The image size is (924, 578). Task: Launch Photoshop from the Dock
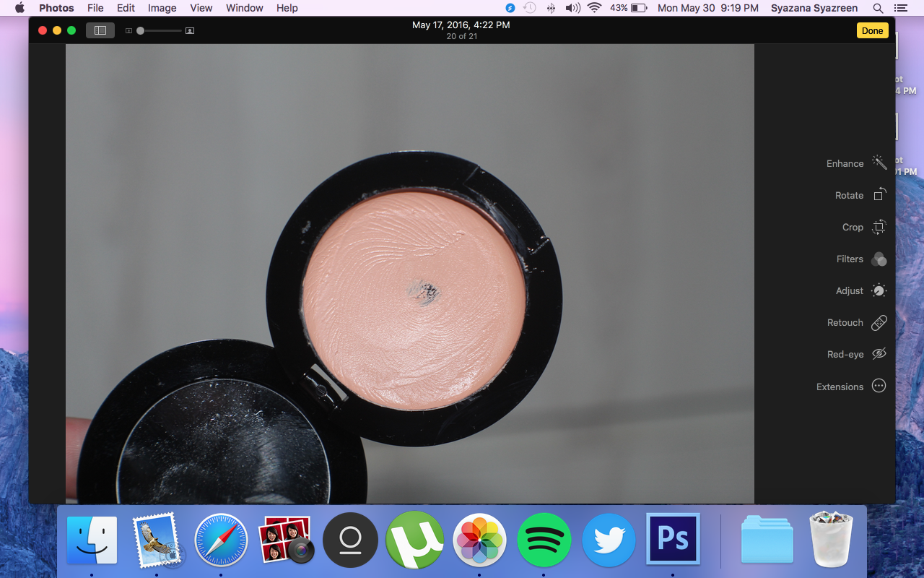pyautogui.click(x=673, y=539)
